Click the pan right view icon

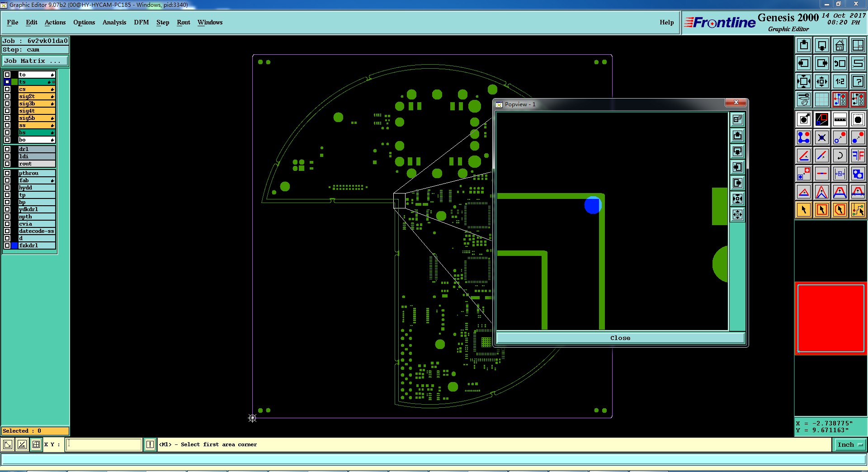click(x=822, y=63)
